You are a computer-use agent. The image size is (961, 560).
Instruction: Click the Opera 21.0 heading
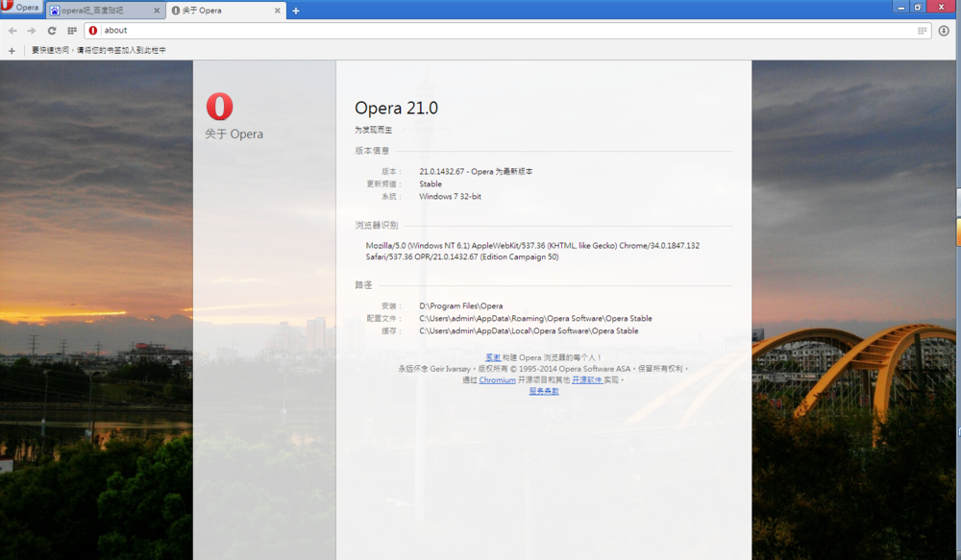click(x=396, y=109)
